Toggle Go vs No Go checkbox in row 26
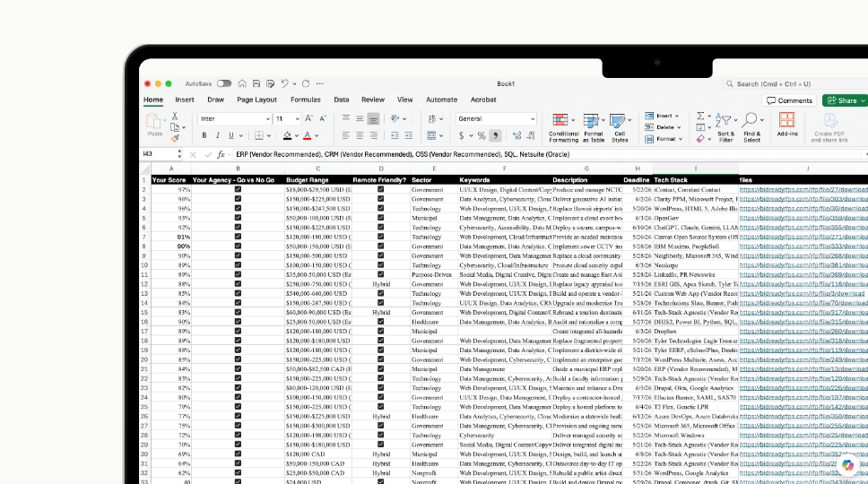 [x=238, y=416]
